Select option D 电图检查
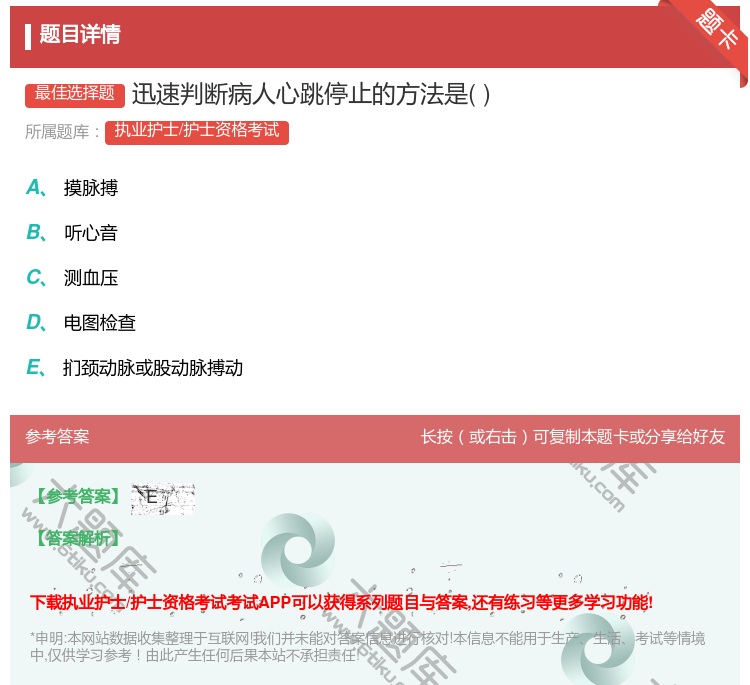 click(x=81, y=323)
